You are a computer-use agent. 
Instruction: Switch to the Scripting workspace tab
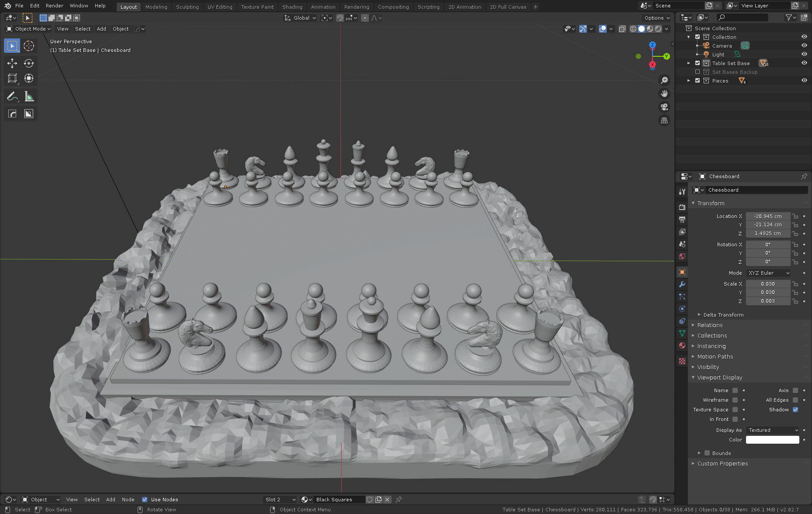[x=429, y=7]
